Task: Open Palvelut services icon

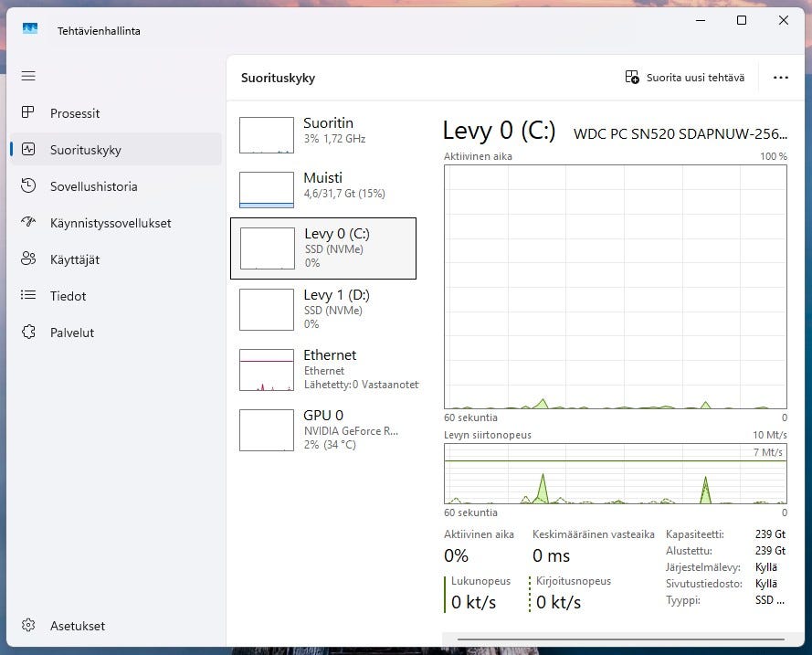Action: tap(28, 332)
